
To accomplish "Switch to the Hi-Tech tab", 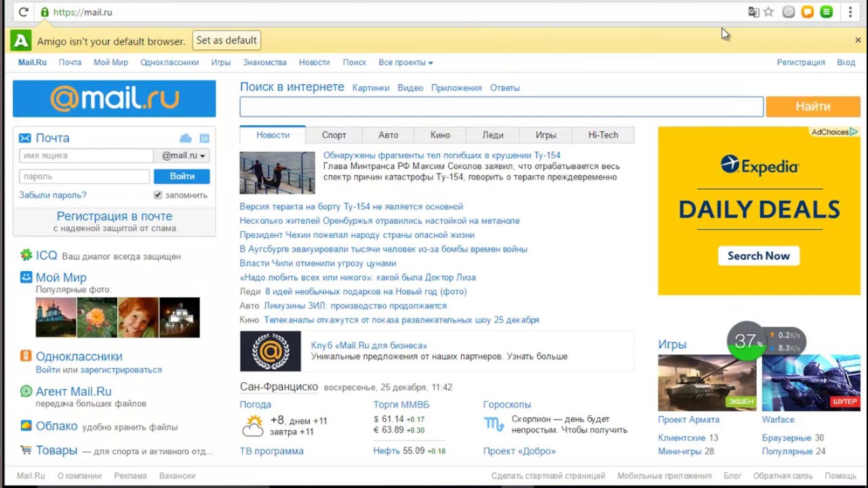I will coord(603,135).
